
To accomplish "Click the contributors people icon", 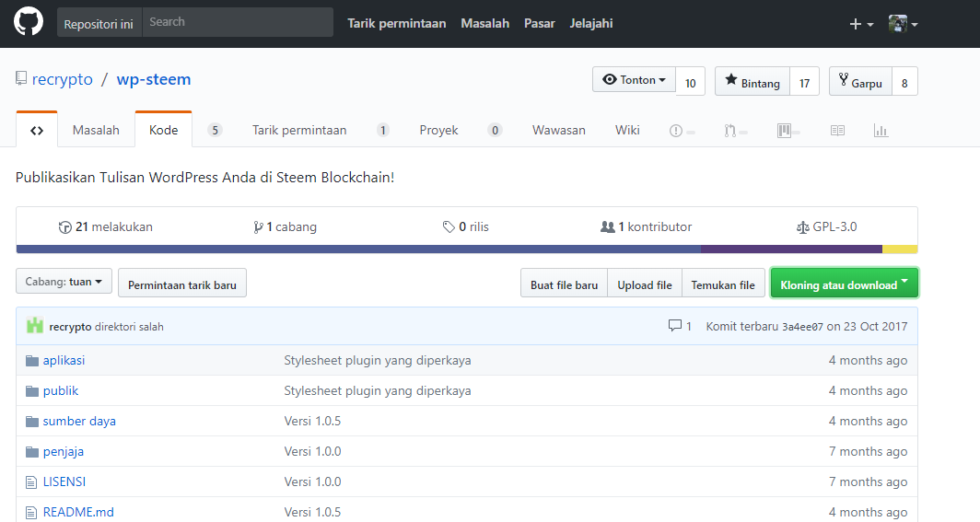I will pos(608,226).
